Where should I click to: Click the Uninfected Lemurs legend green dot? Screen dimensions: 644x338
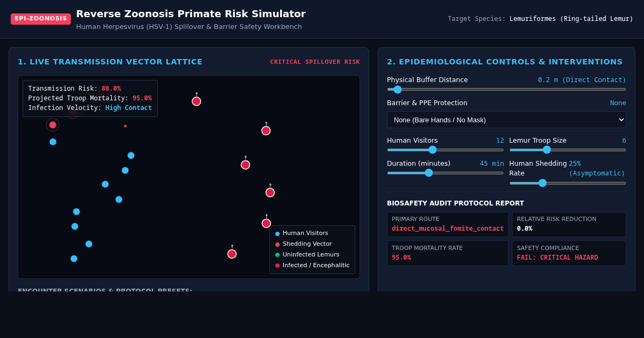click(277, 255)
